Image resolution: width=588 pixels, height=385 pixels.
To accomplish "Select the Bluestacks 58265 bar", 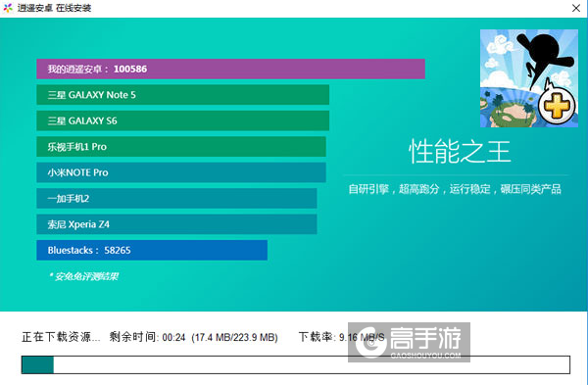I will click(x=152, y=250).
